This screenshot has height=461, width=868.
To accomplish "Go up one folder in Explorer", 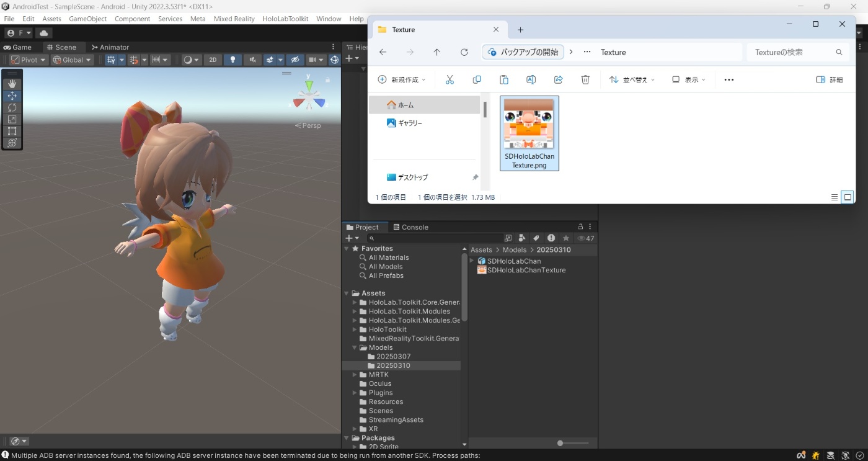I will click(437, 52).
